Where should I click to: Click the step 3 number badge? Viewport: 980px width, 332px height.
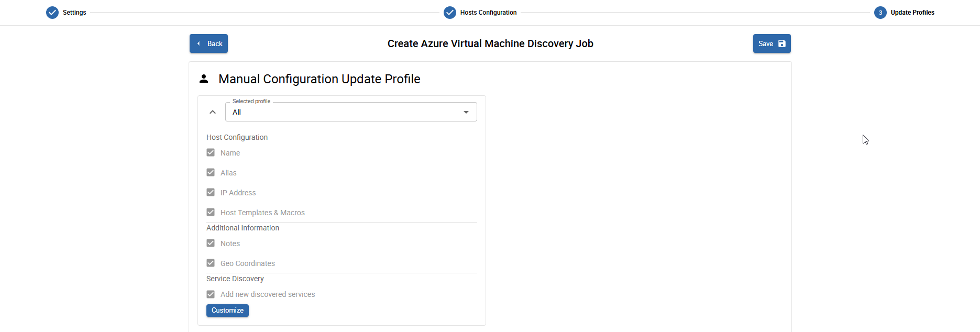click(880, 13)
